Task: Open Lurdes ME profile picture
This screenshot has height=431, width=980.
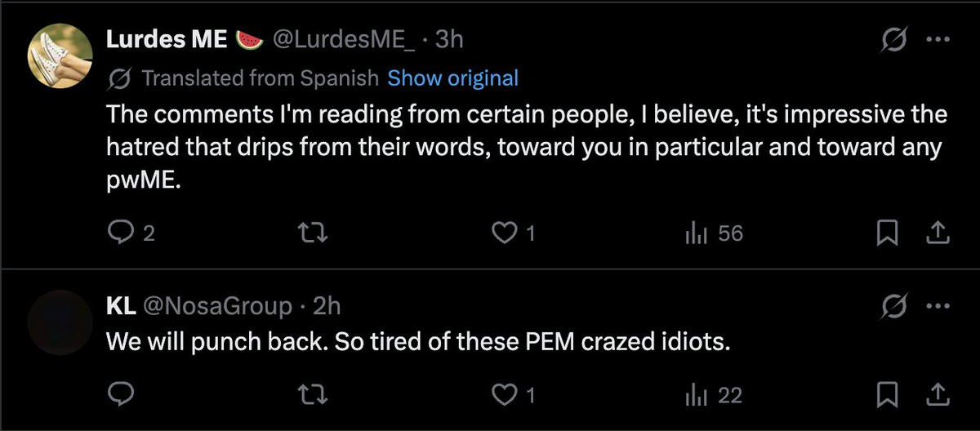Action: click(60, 55)
